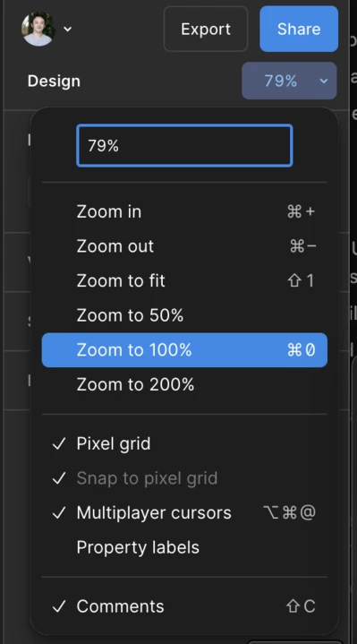Click the checkmark icon beside Comments
Image resolution: width=357 pixels, height=644 pixels.
click(59, 606)
